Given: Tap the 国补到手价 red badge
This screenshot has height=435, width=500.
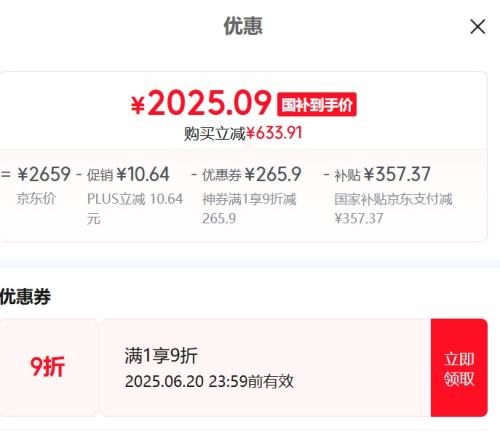Looking at the screenshot, I should click(x=317, y=105).
